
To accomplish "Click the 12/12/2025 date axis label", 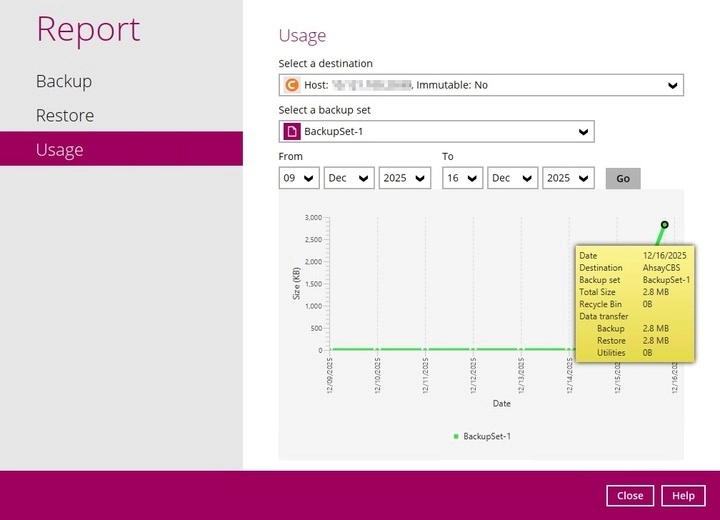I will coord(473,376).
